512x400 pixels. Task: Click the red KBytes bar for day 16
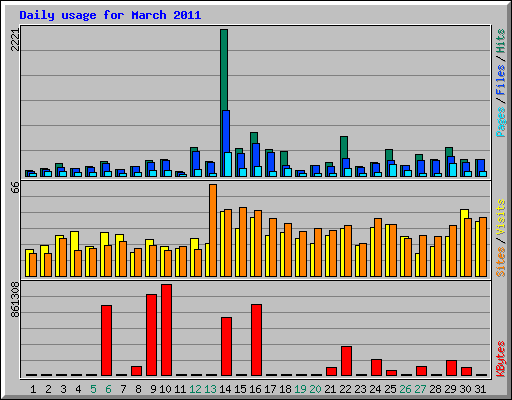(x=256, y=340)
